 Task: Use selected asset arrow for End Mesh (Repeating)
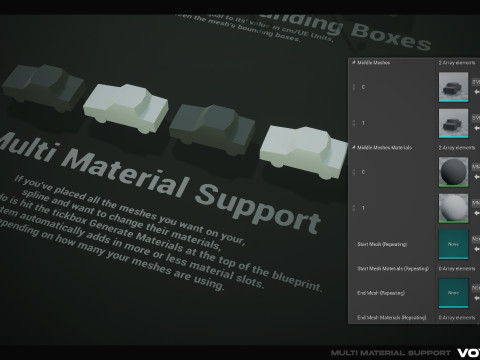point(477,298)
